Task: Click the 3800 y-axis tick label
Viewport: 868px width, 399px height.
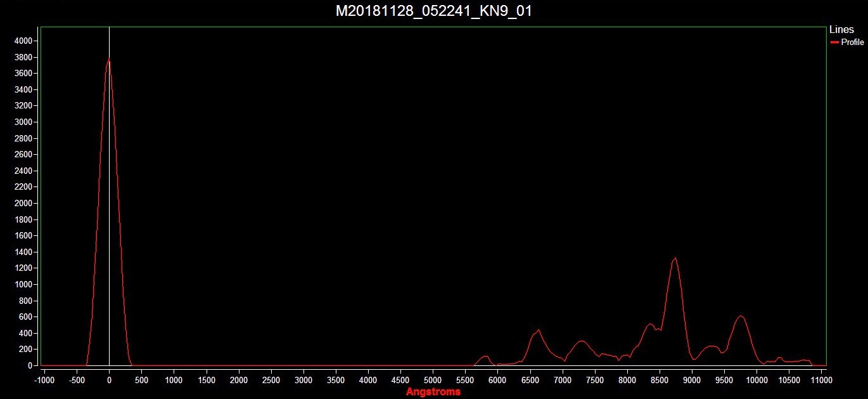Action: [22, 57]
